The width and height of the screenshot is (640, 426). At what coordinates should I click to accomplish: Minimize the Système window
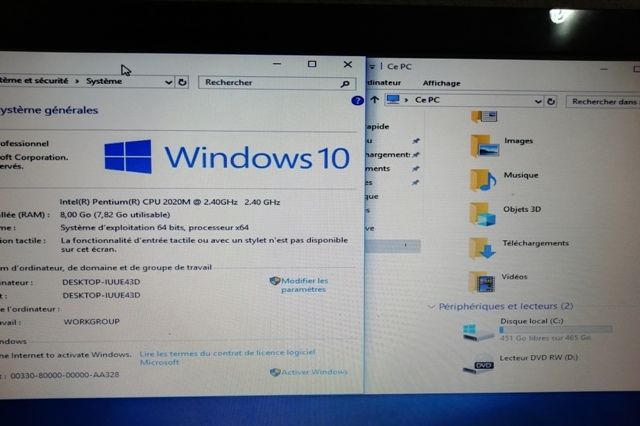(277, 64)
